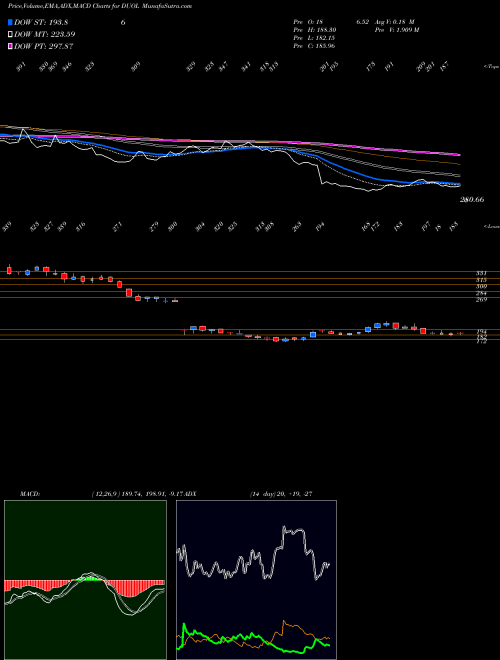Screen dimensions: 500x660
Task: Click the 'Avg V: 0.18 M' value
Action: coord(395,22)
